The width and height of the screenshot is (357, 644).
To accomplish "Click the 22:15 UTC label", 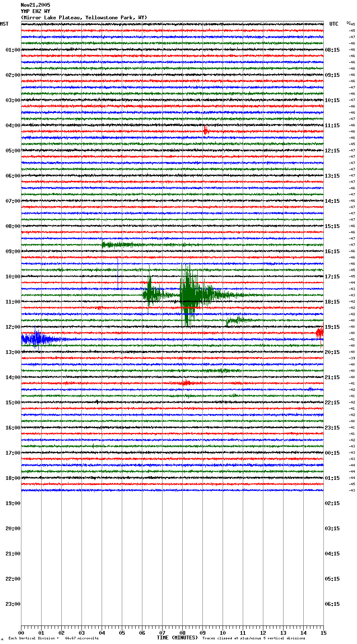I will (x=332, y=403).
